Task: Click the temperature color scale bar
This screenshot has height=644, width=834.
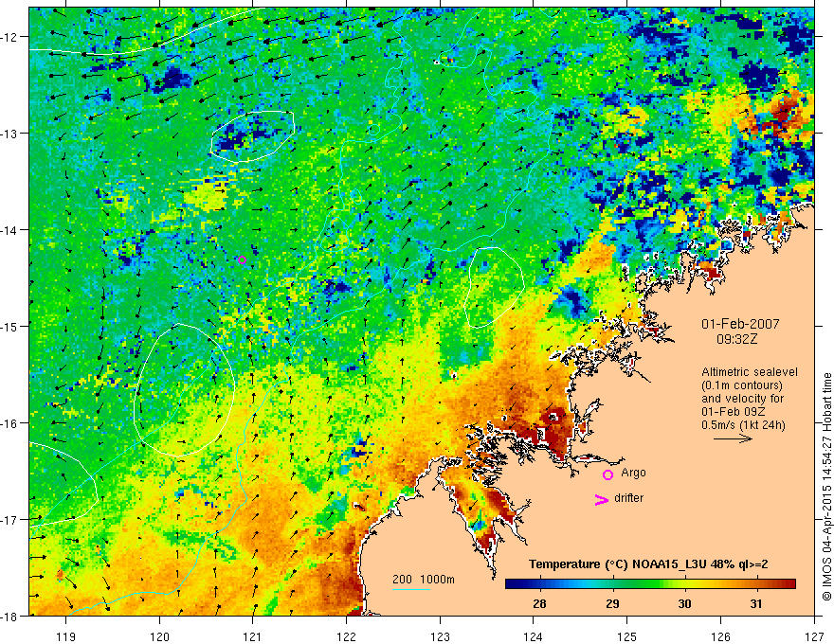Action: [650, 584]
